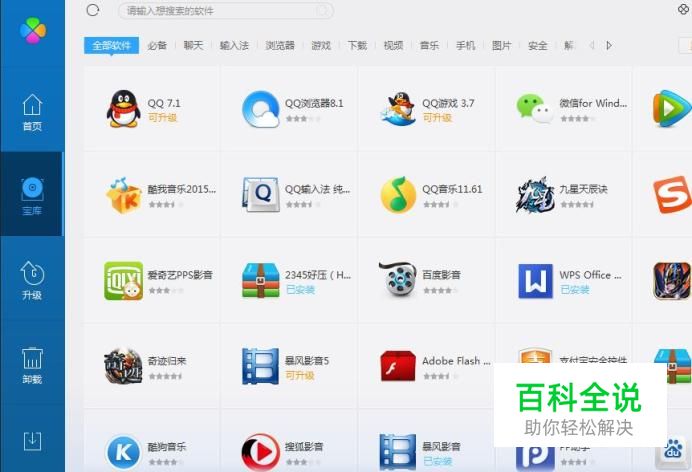Screen dimensions: 692x472
Task: Select the QQ游戏 3.7 surfing penguin icon
Action: [398, 109]
